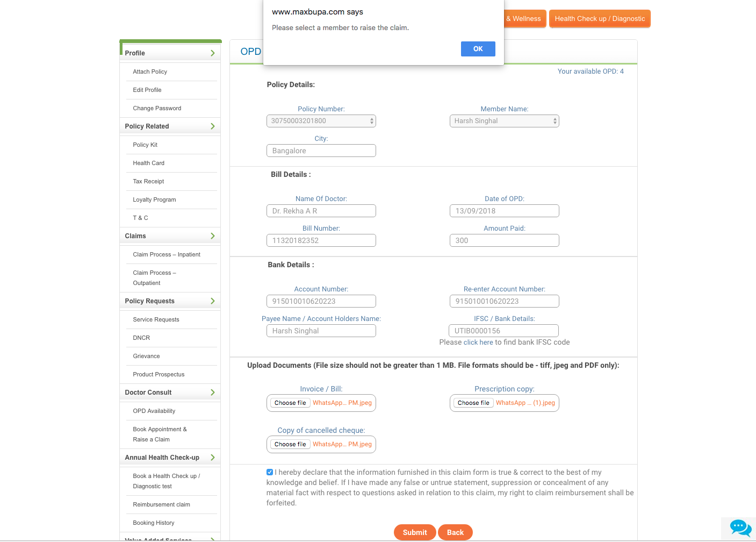756x542 pixels.
Task: Expand the Policy Requests section arrow
Action: (x=213, y=301)
